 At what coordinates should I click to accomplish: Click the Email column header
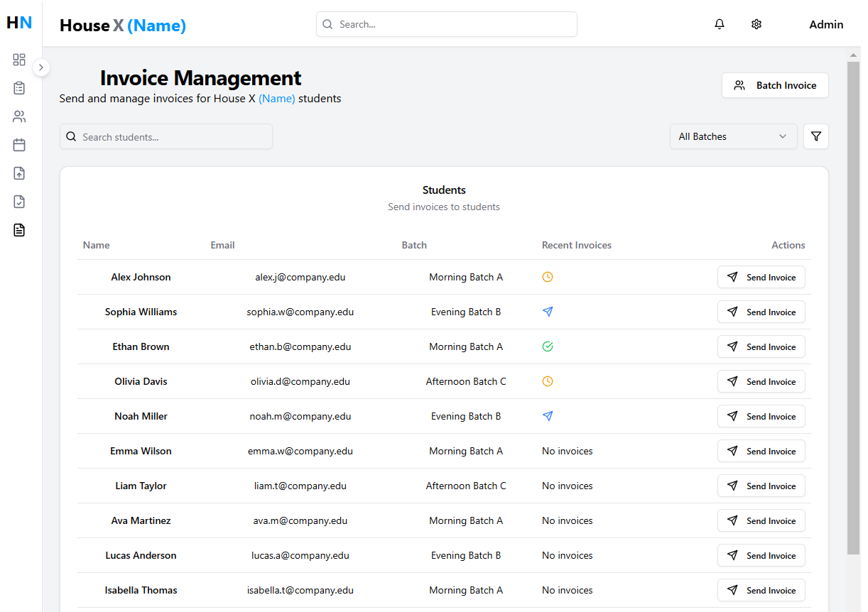222,245
